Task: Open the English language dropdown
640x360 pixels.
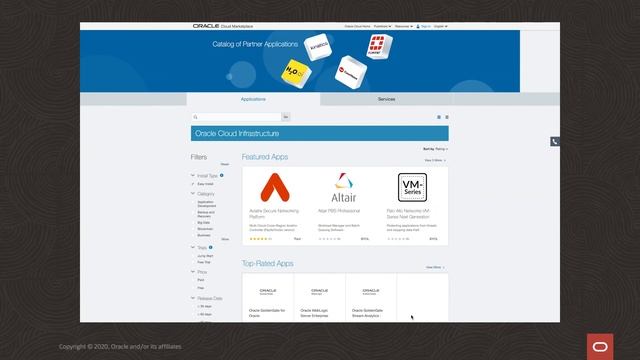Action: (440, 26)
